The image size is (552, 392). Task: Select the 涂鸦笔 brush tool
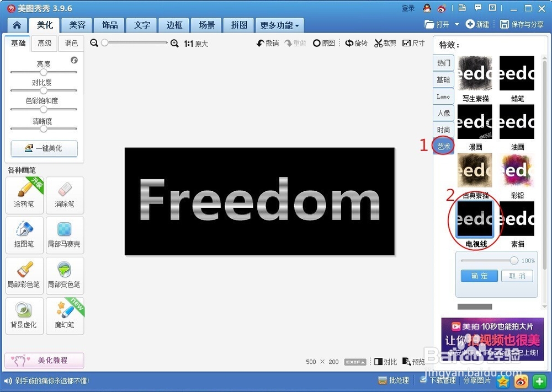click(24, 195)
